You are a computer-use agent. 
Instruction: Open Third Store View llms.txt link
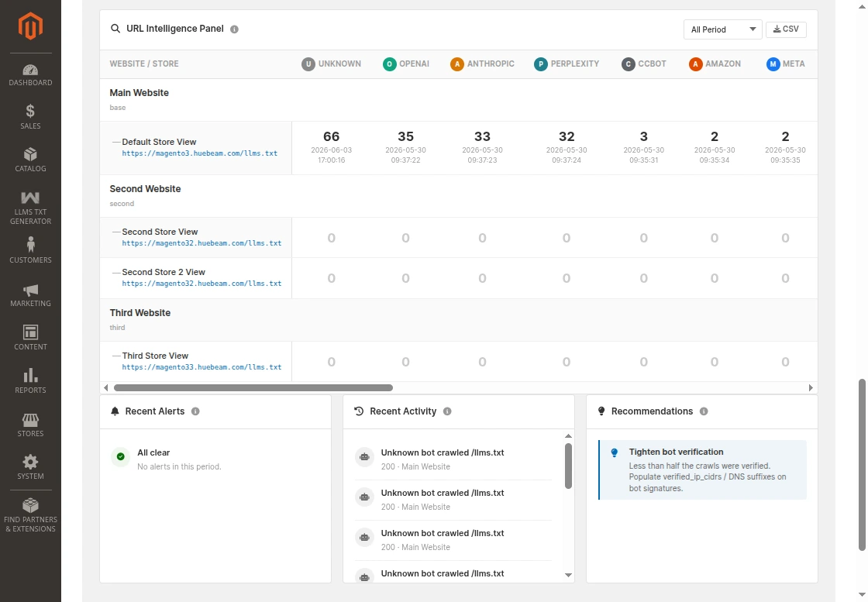coord(201,366)
